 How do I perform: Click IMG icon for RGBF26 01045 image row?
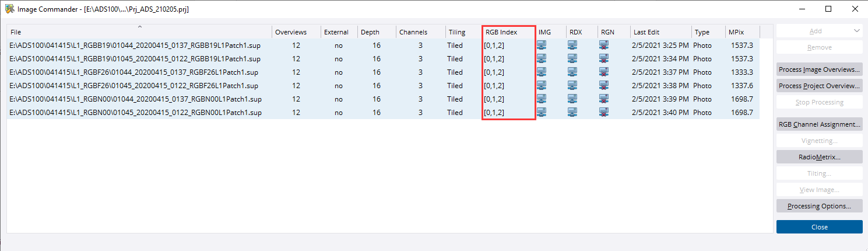[542, 86]
